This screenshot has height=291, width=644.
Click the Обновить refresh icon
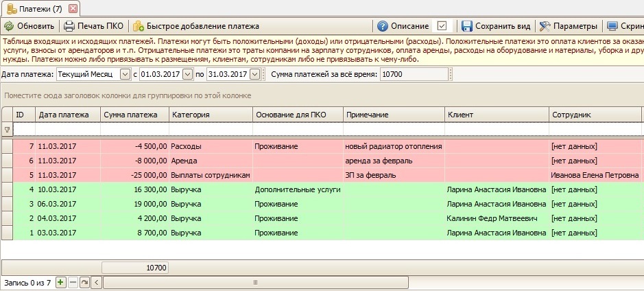coord(9,26)
